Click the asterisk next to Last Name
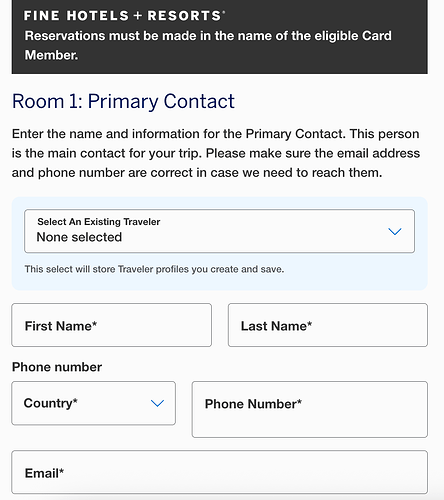 pos(310,323)
